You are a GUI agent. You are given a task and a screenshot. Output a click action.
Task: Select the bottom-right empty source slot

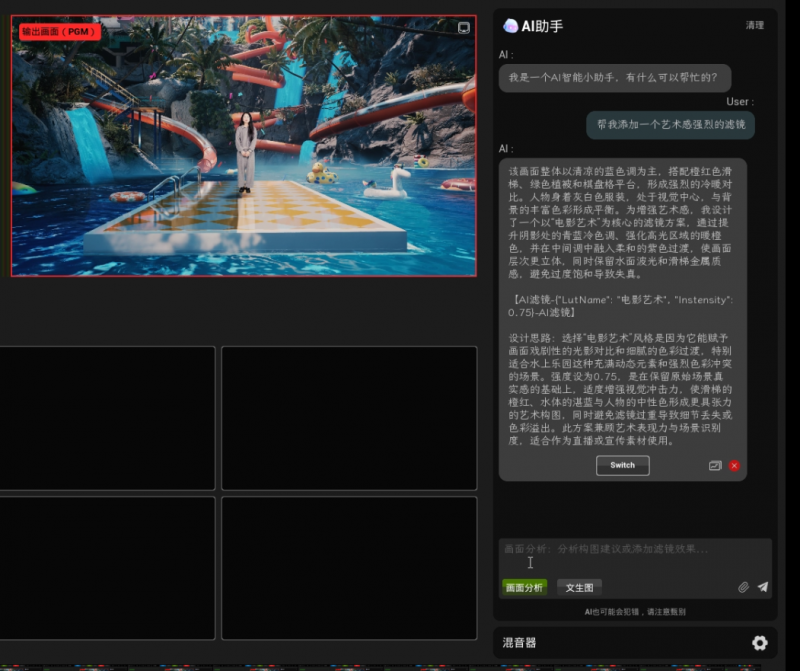pyautogui.click(x=348, y=567)
